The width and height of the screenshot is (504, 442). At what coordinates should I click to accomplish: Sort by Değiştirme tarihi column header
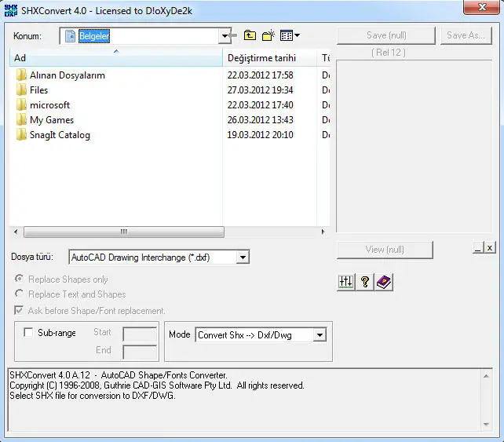pyautogui.click(x=269, y=58)
